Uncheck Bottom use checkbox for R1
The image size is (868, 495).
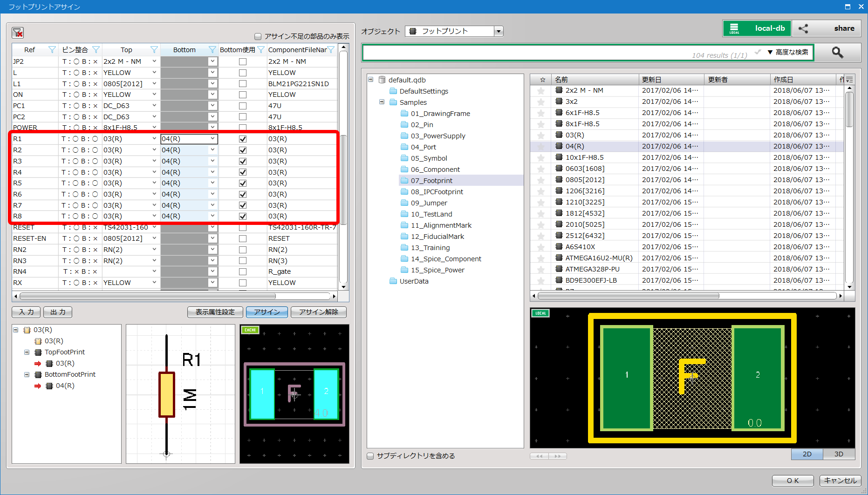[x=243, y=139]
